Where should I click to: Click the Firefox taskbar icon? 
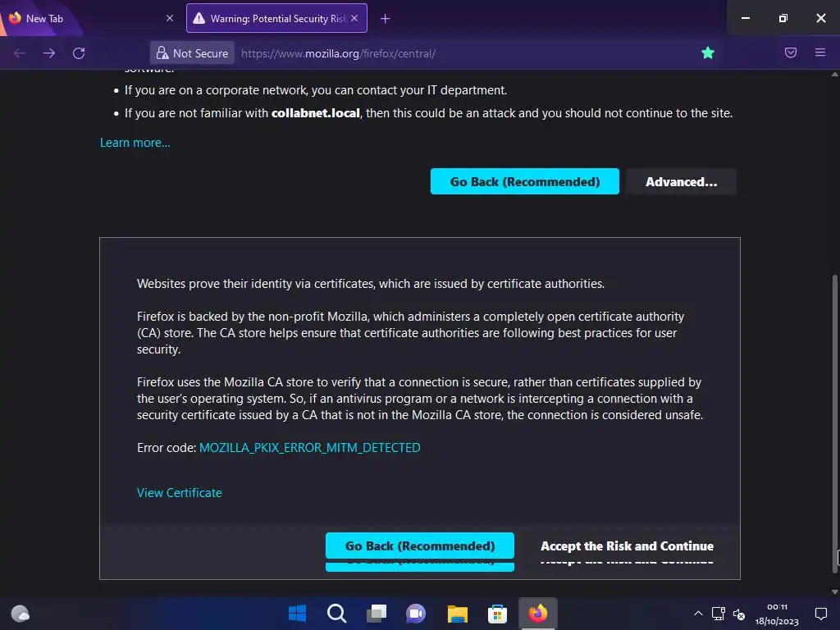click(538, 613)
